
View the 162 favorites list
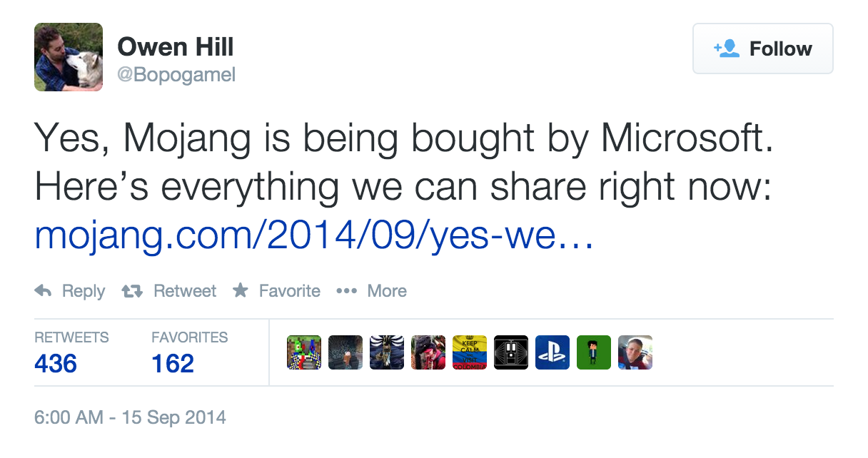(173, 364)
